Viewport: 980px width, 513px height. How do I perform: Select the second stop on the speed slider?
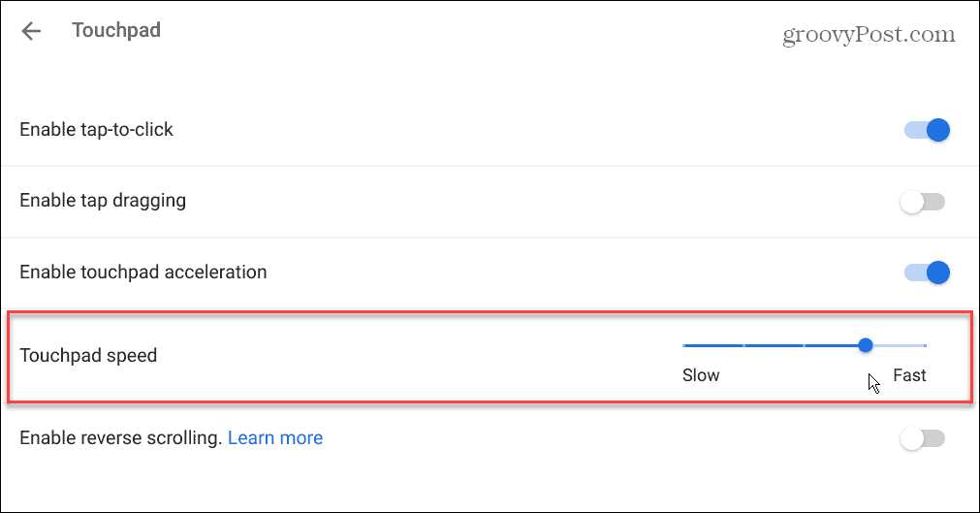(x=743, y=345)
